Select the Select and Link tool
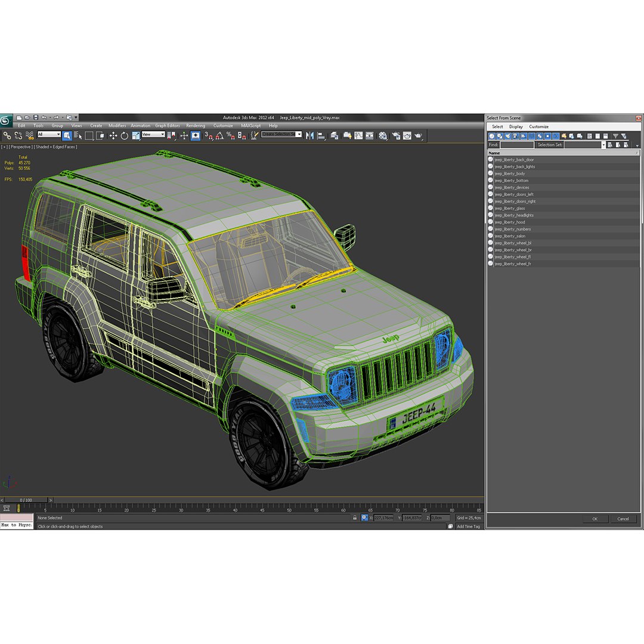 [x=7, y=135]
